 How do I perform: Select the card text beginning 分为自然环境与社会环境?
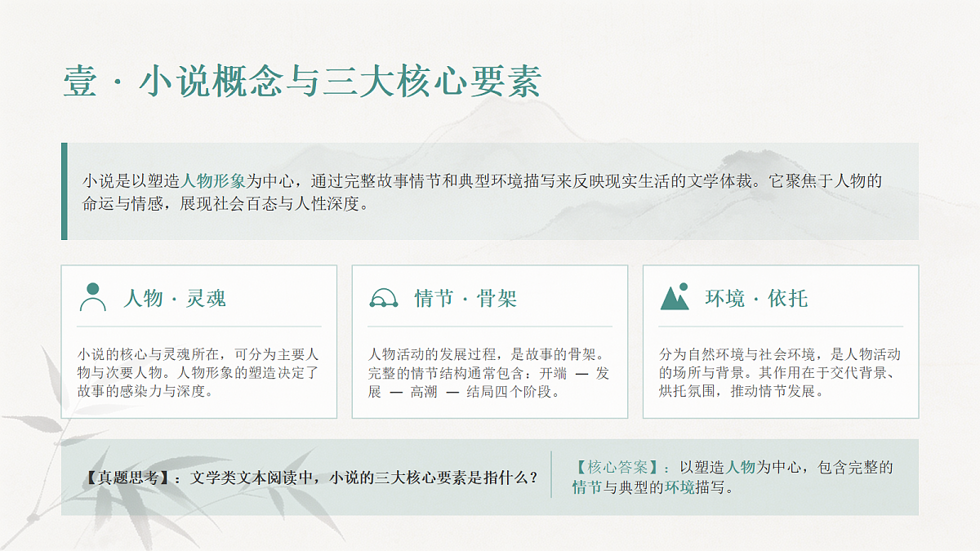coord(780,373)
